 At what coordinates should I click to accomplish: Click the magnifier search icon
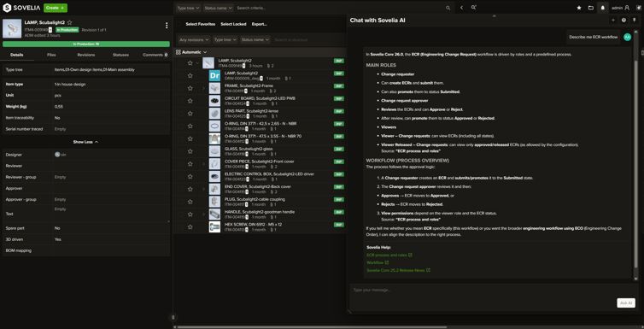pos(448,8)
